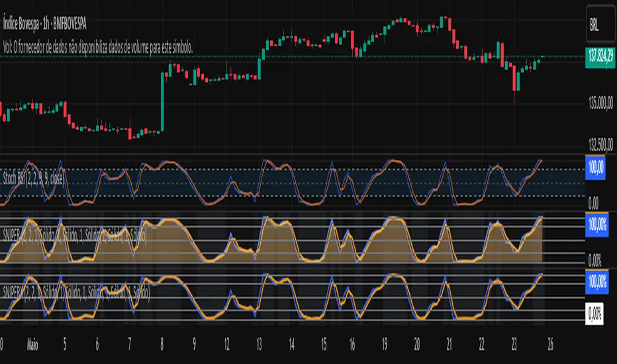This screenshot has width=617, height=364.
Task: Click the Índice Bovespa 1h symbol title
Action: [x=44, y=24]
